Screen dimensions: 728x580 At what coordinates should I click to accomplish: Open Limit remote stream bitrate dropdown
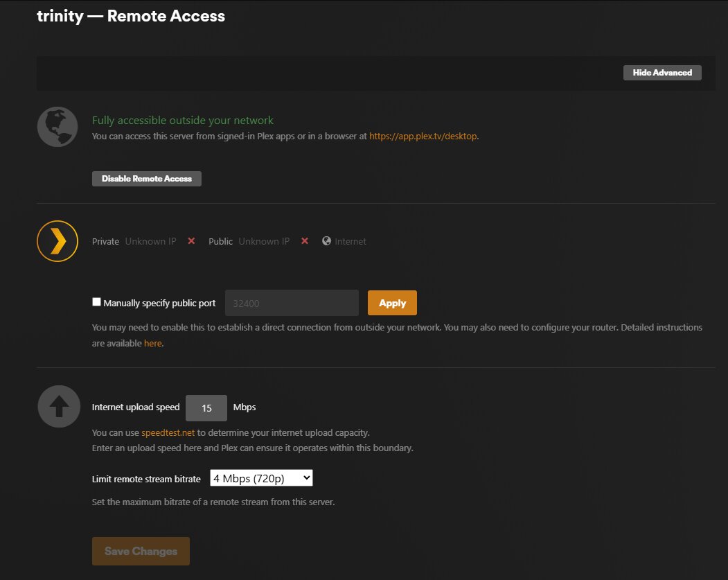(x=261, y=478)
